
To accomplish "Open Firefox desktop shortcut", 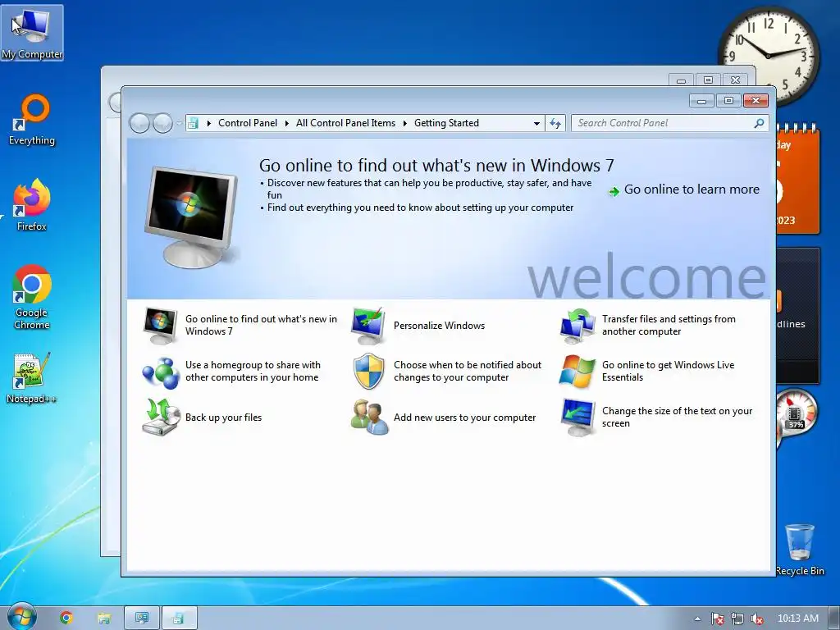I will 32,206.
